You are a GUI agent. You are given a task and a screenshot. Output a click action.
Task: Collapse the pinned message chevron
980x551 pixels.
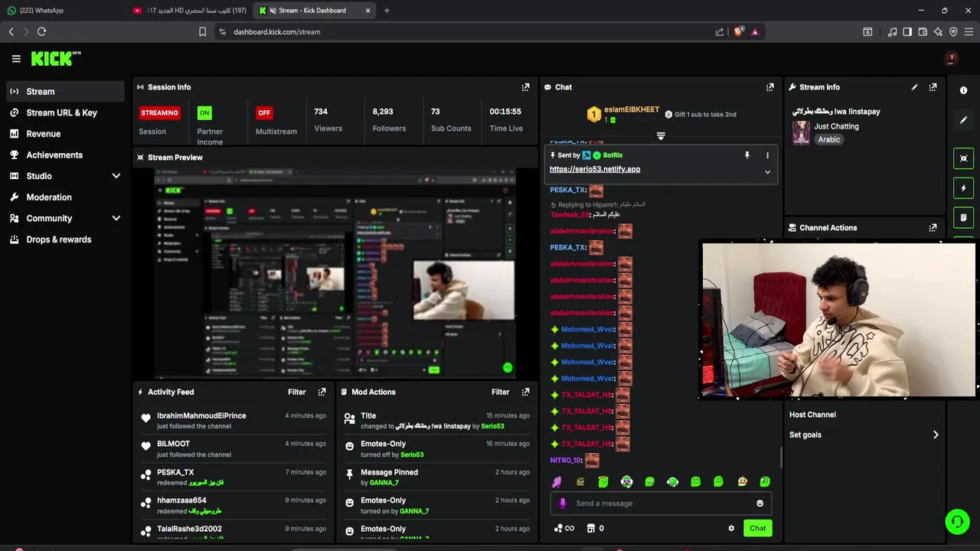coord(767,172)
